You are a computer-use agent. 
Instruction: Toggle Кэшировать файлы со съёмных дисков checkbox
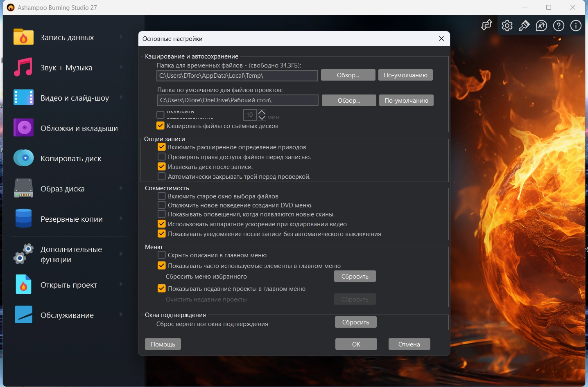(x=161, y=126)
